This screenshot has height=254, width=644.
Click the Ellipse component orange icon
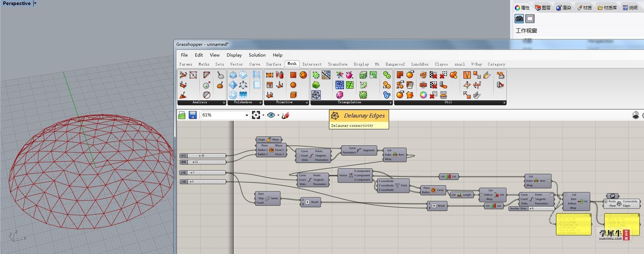[x=271, y=150]
